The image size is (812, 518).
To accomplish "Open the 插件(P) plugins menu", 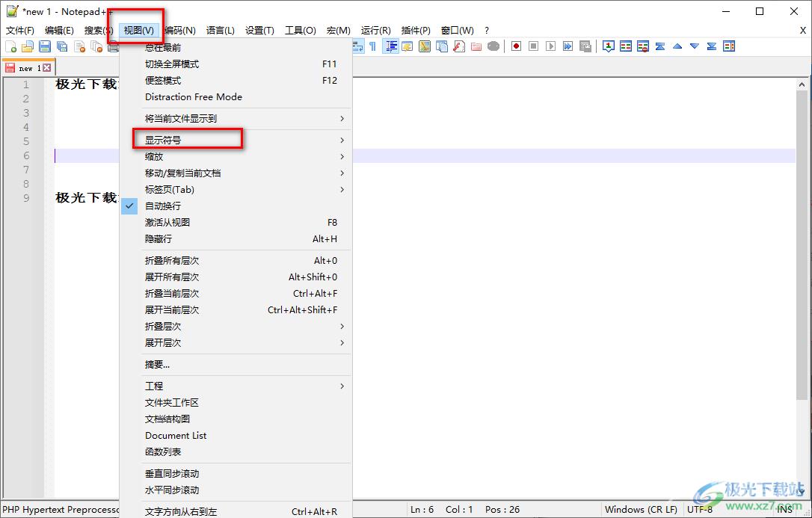I will pyautogui.click(x=416, y=31).
